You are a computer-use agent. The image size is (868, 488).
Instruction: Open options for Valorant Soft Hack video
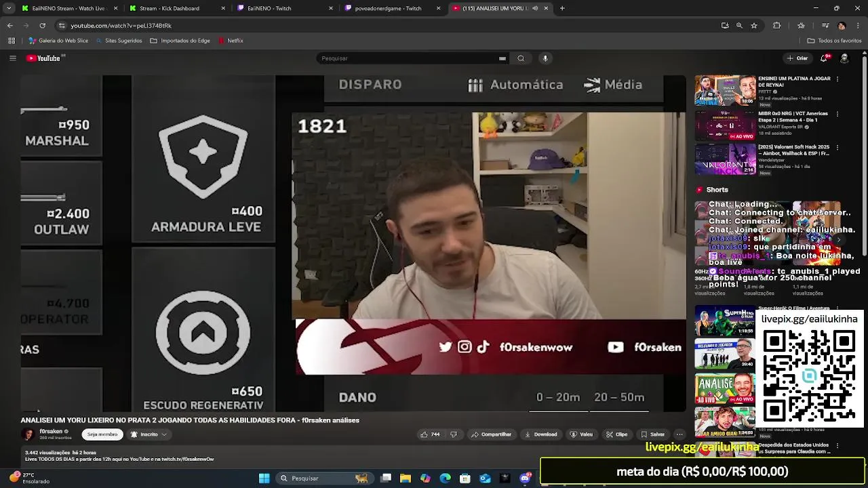pyautogui.click(x=837, y=148)
